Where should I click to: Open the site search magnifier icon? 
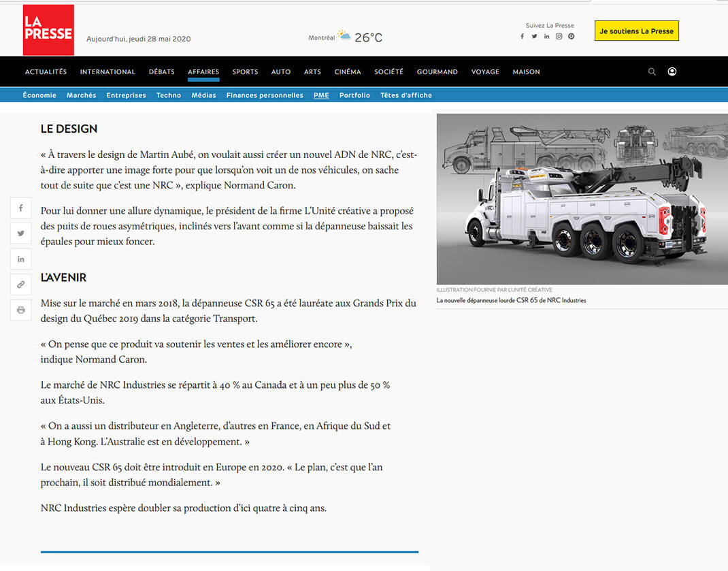coord(652,71)
